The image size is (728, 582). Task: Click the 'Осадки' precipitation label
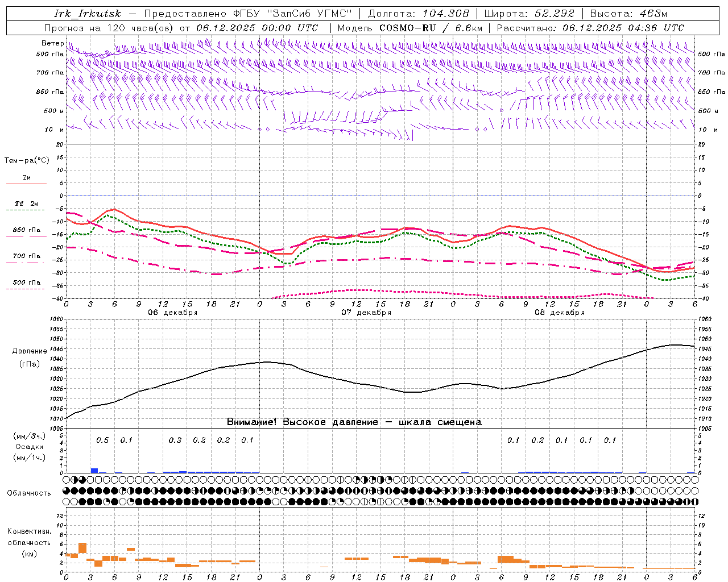(x=30, y=447)
